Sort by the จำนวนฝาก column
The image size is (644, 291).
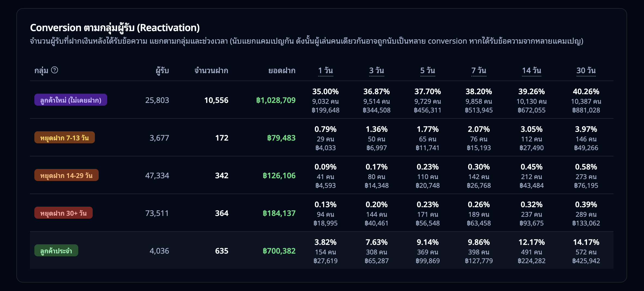tap(211, 70)
